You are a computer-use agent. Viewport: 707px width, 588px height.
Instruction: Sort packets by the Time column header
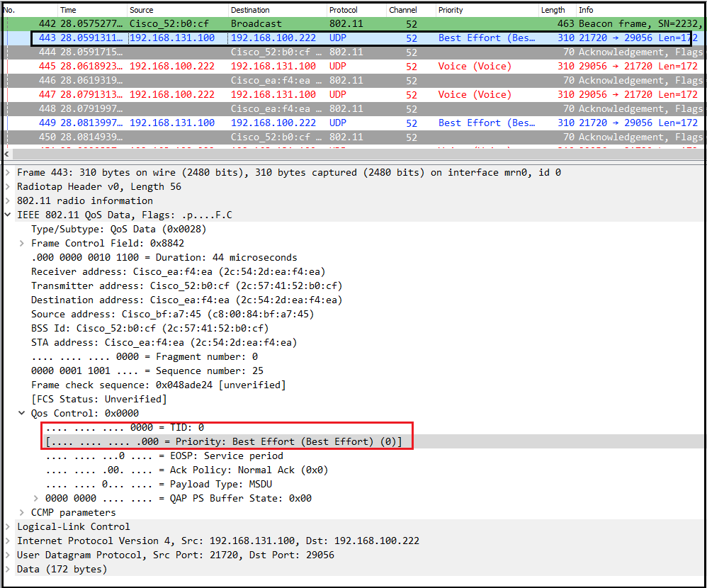pos(69,10)
